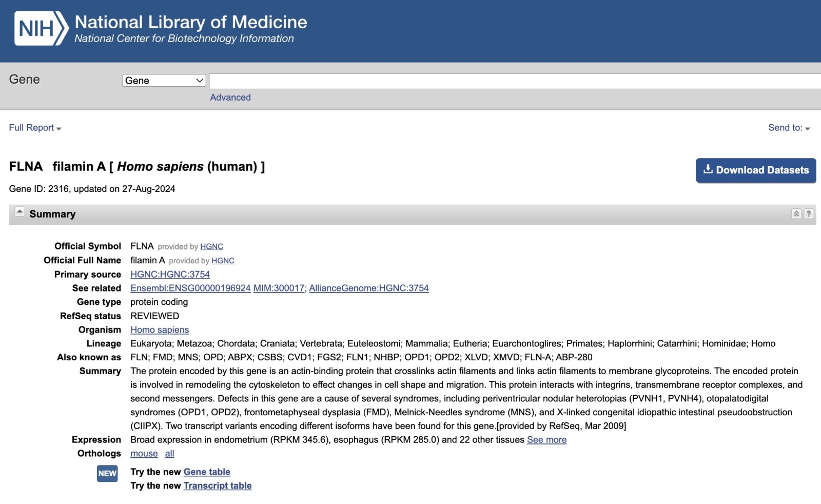The image size is (821, 504).
Task: Open the mouse ortholog link
Action: point(144,454)
